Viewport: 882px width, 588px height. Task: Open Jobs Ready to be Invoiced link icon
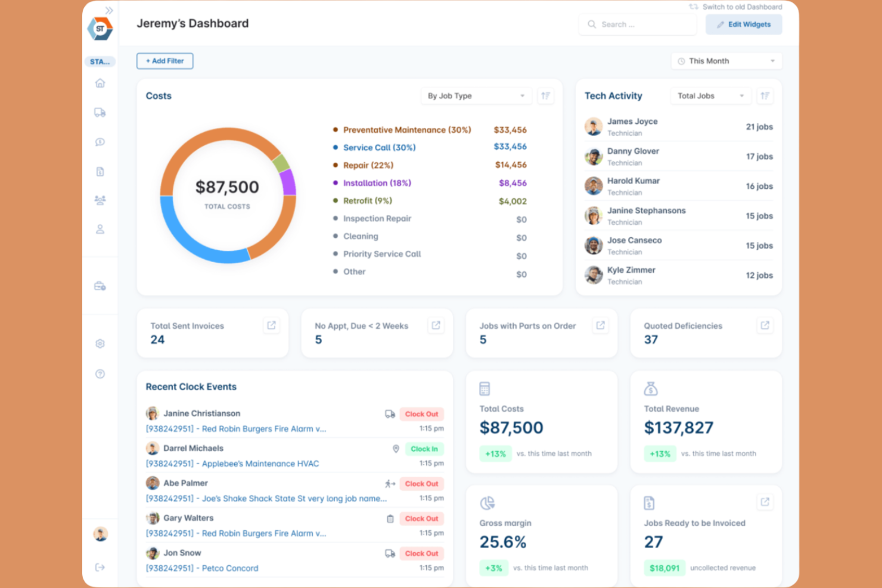pyautogui.click(x=765, y=502)
